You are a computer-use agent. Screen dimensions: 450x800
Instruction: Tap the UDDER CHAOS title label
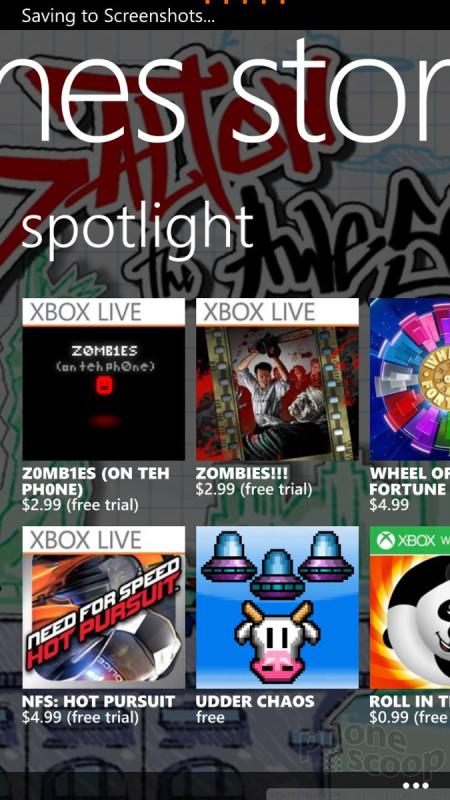[255, 701]
